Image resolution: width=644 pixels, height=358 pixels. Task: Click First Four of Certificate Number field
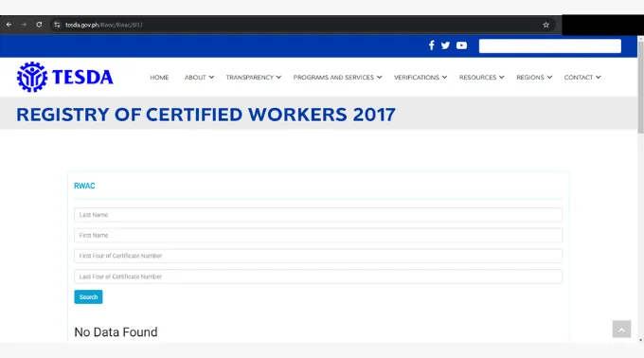[318, 256]
